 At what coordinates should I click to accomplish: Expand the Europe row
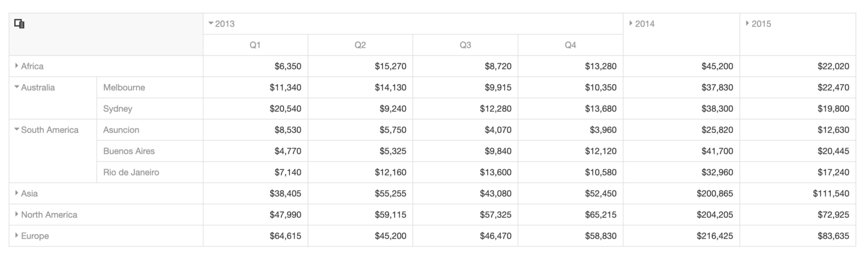pyautogui.click(x=18, y=236)
